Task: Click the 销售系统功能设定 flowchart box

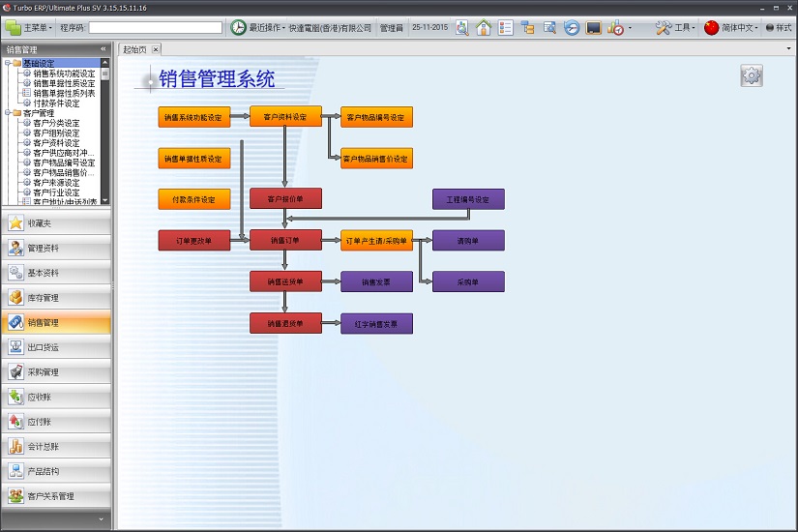Action: coord(193,117)
